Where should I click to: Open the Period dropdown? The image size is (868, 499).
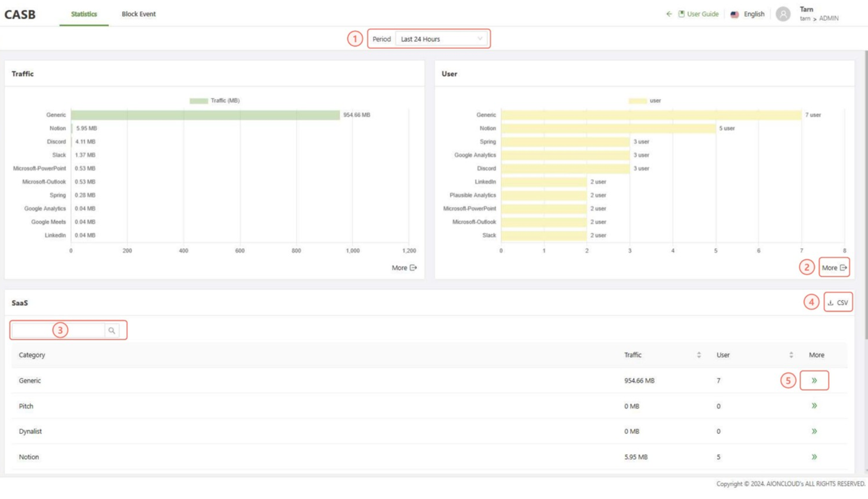click(x=441, y=39)
